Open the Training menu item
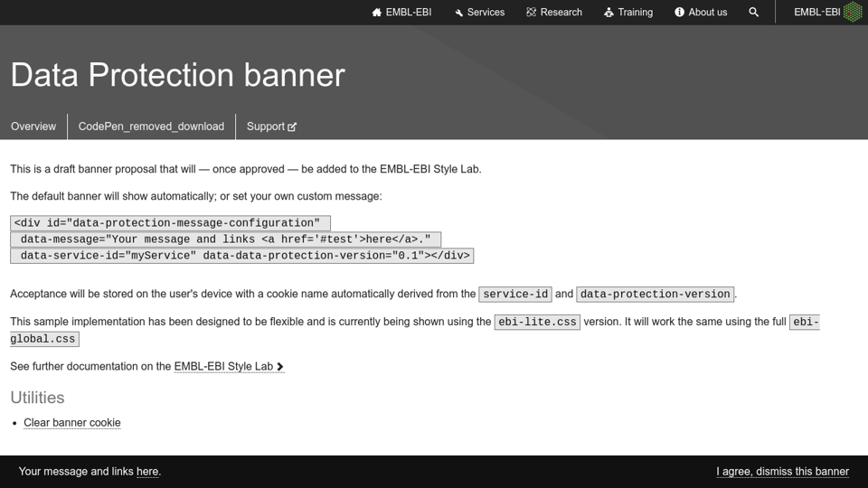The height and width of the screenshot is (488, 868). click(x=628, y=12)
